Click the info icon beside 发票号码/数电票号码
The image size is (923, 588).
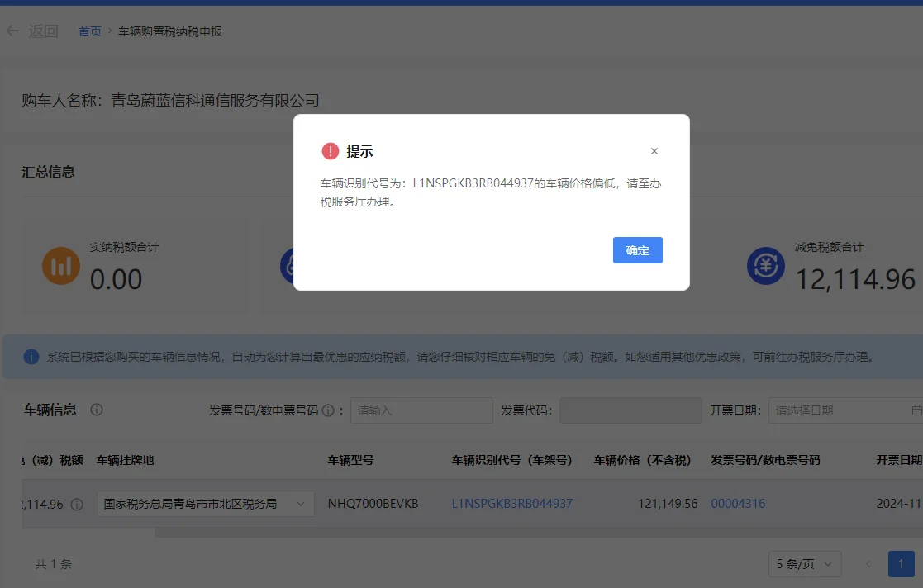tap(328, 410)
